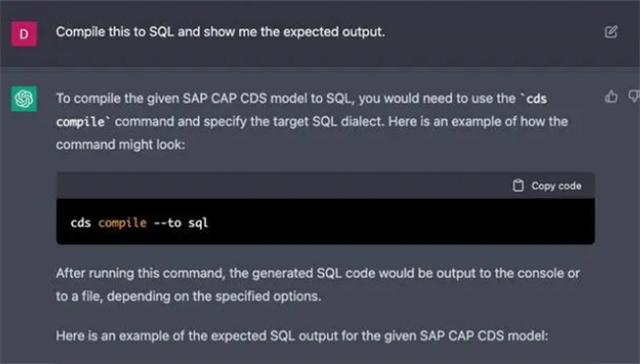Click the --to flag in the code block
This screenshot has width=640, height=364.
(167, 223)
